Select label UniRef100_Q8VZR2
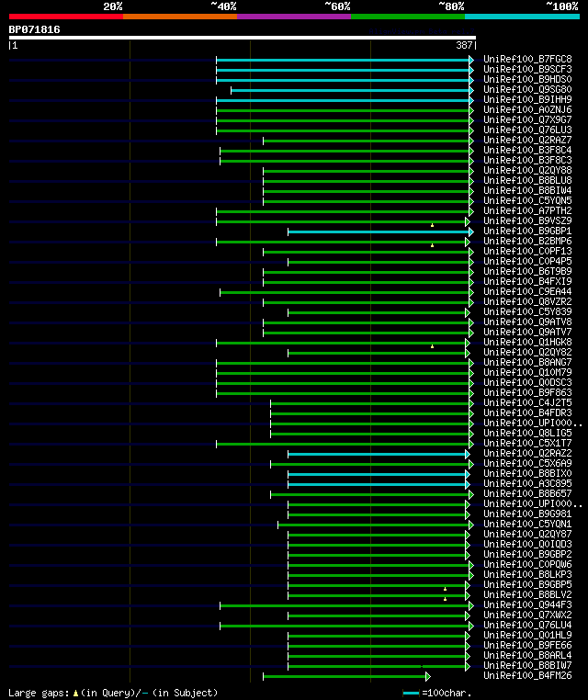 527,302
